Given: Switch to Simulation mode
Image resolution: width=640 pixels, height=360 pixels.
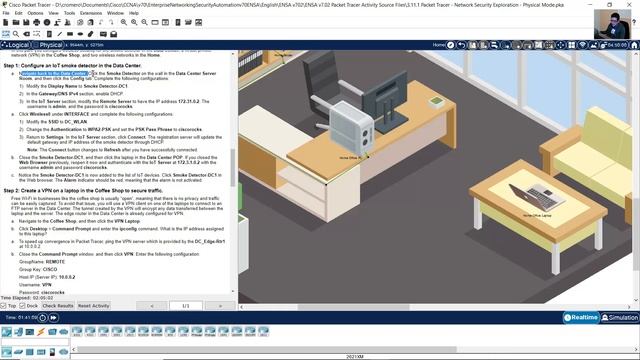Looking at the screenshot, I should (x=620, y=317).
